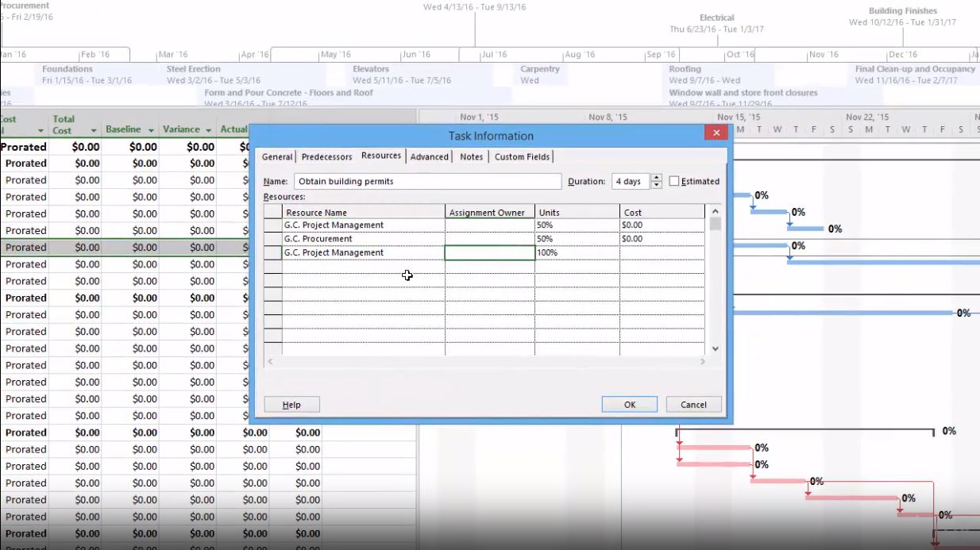
Task: Switch to the Advanced tab
Action: pos(429,157)
